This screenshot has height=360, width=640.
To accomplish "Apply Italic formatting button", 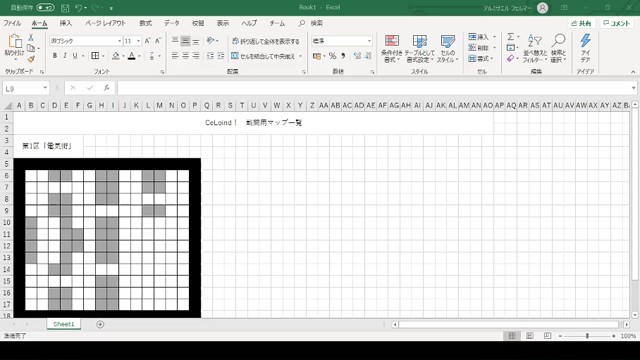I will pos(65,56).
